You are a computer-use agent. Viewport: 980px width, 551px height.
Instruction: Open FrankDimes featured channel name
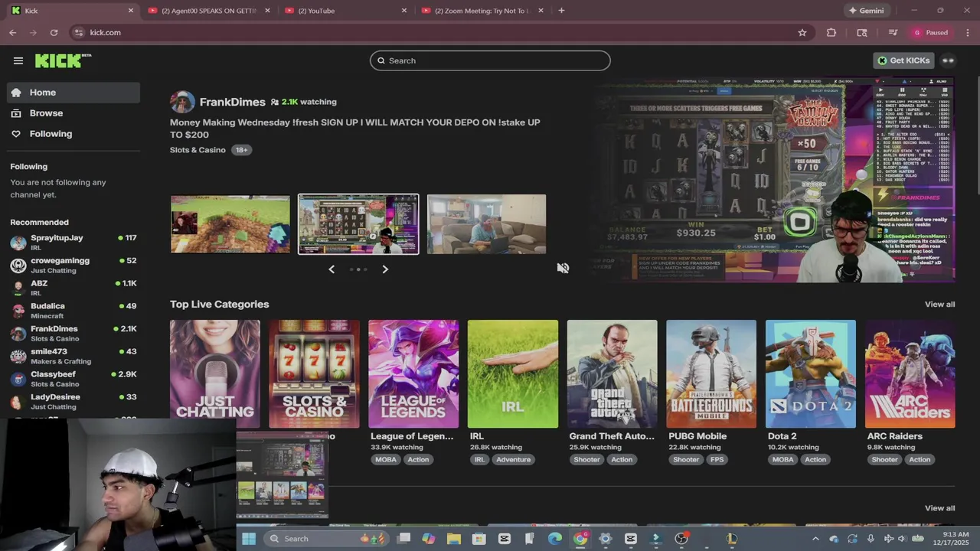coord(232,102)
